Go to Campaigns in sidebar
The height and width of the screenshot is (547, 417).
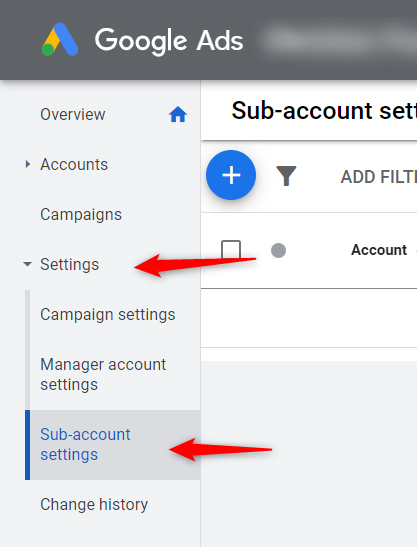point(81,214)
